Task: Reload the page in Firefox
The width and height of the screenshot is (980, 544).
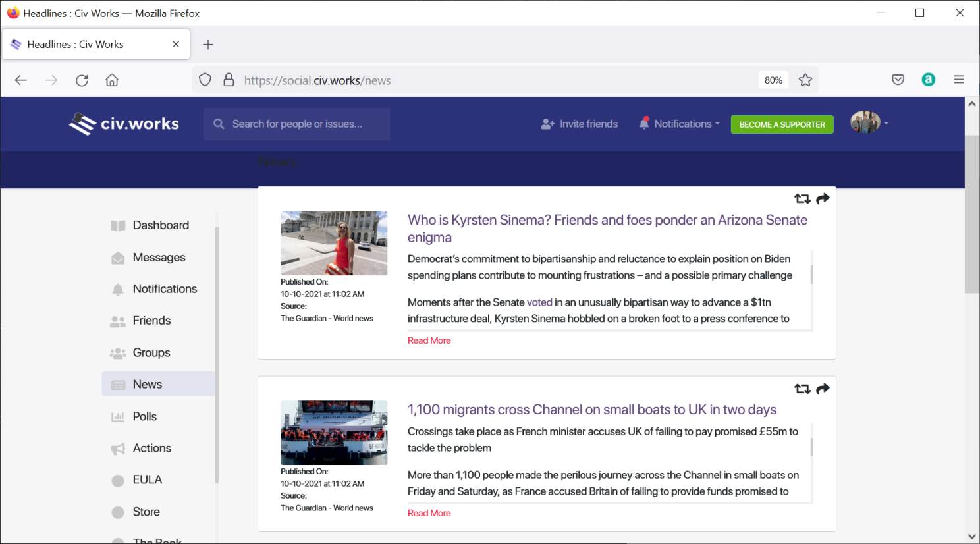Action: point(82,80)
